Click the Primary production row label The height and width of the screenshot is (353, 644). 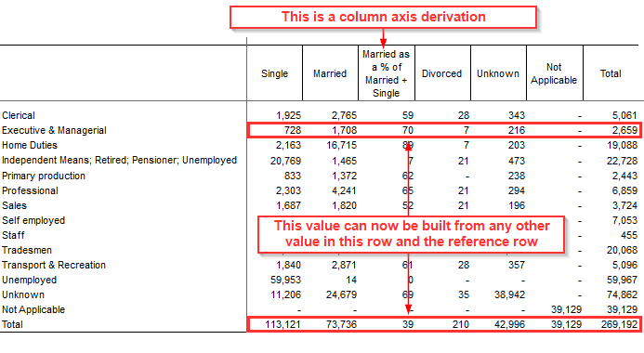point(44,176)
